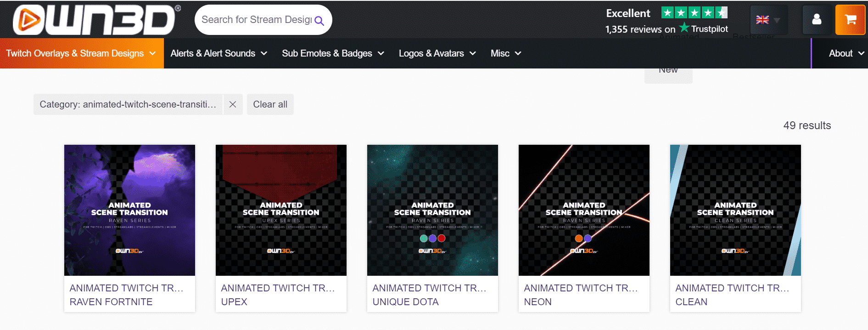Select red color swatch on Unique Dota

(x=442, y=238)
